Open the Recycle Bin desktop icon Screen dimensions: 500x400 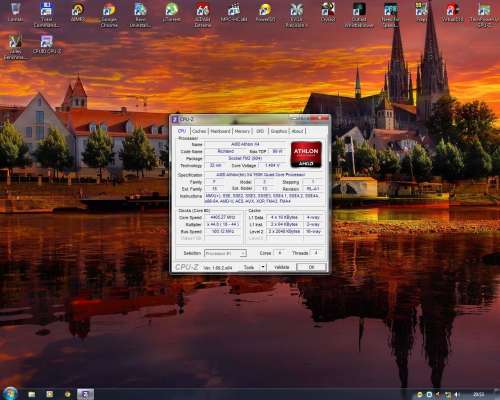[x=15, y=12]
